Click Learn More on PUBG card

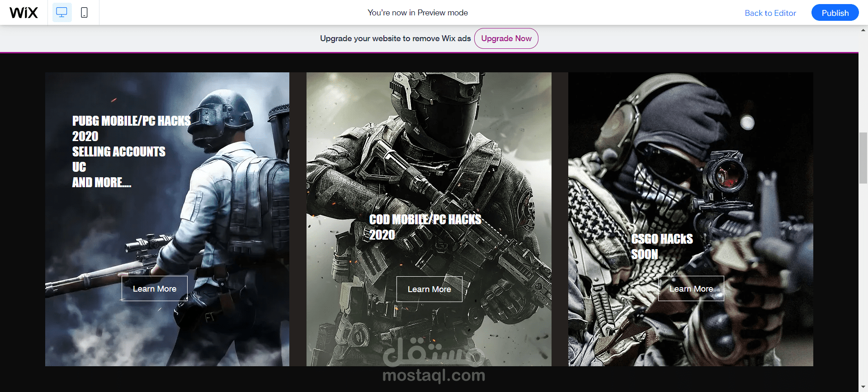click(154, 288)
